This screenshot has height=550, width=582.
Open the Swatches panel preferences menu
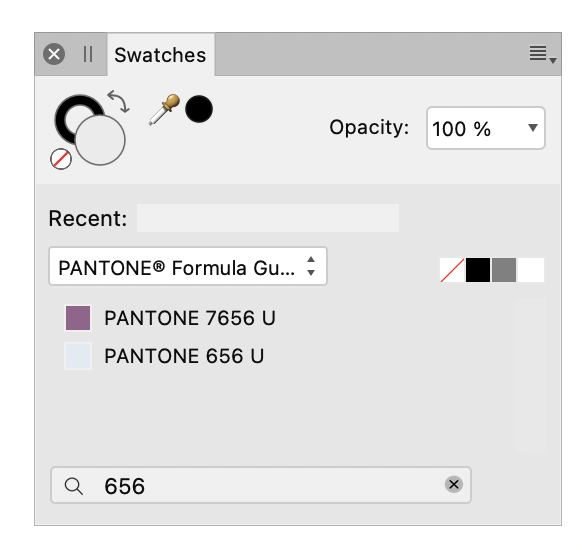pos(542,54)
